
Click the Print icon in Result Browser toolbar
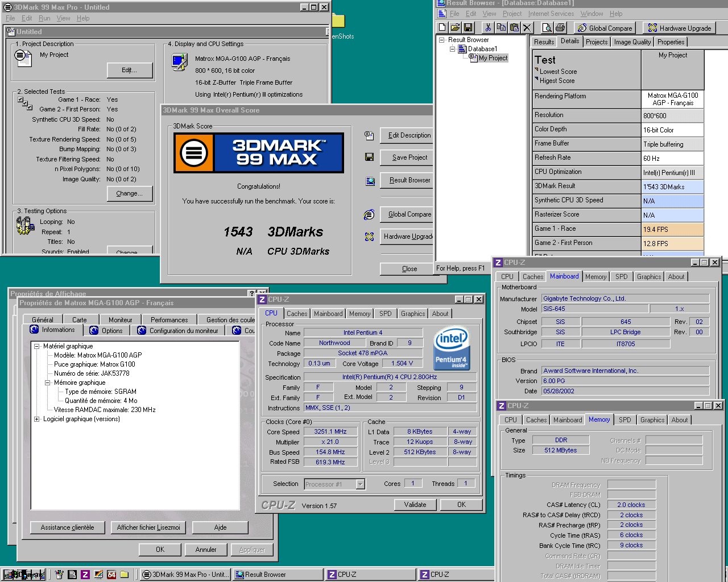[x=560, y=27]
